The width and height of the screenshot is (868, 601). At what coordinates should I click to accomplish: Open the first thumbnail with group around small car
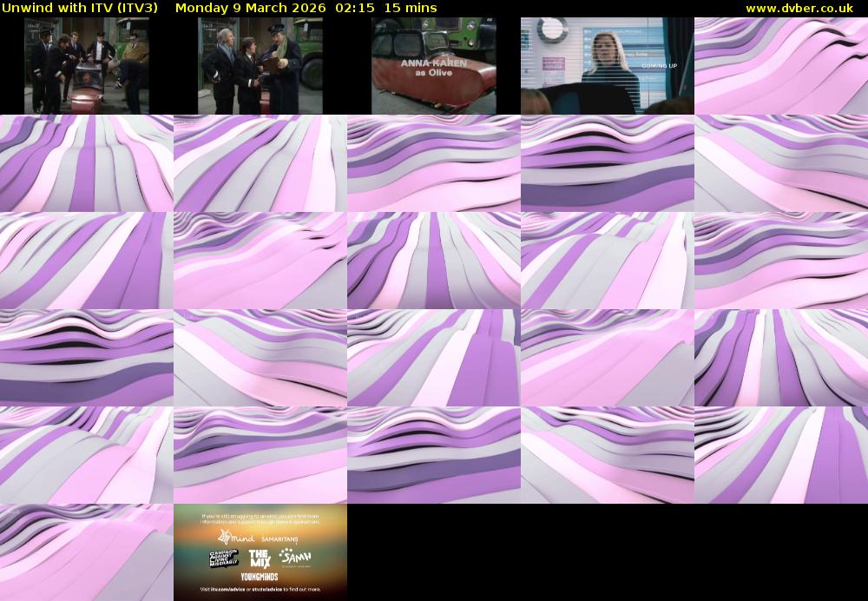point(87,66)
